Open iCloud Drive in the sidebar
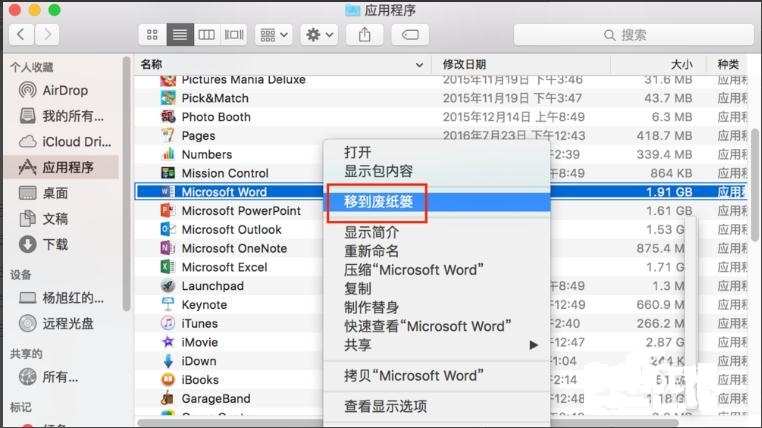 pos(61,142)
